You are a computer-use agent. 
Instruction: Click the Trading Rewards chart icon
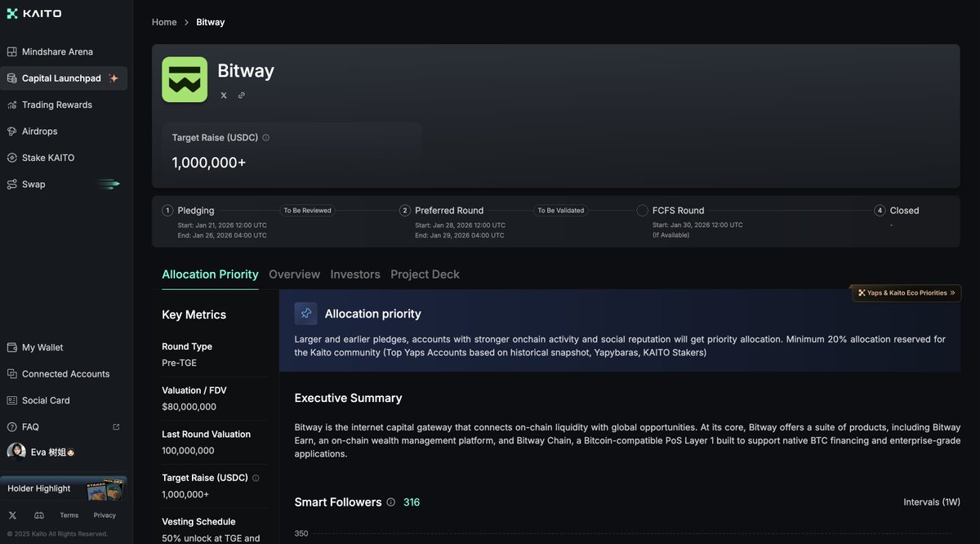tap(12, 105)
